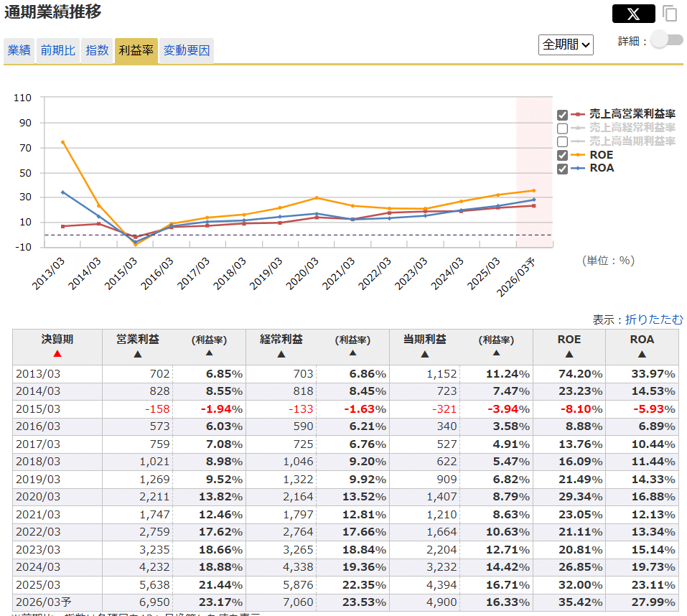Click ordinary profit value 7,060
Screen dimensions: 687x616
(298, 602)
